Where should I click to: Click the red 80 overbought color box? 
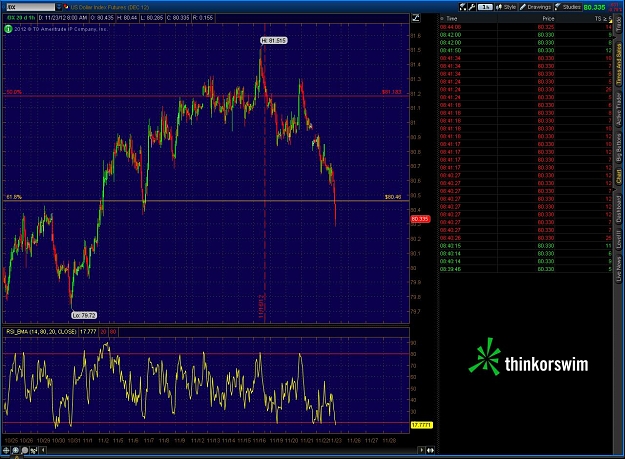[x=113, y=332]
